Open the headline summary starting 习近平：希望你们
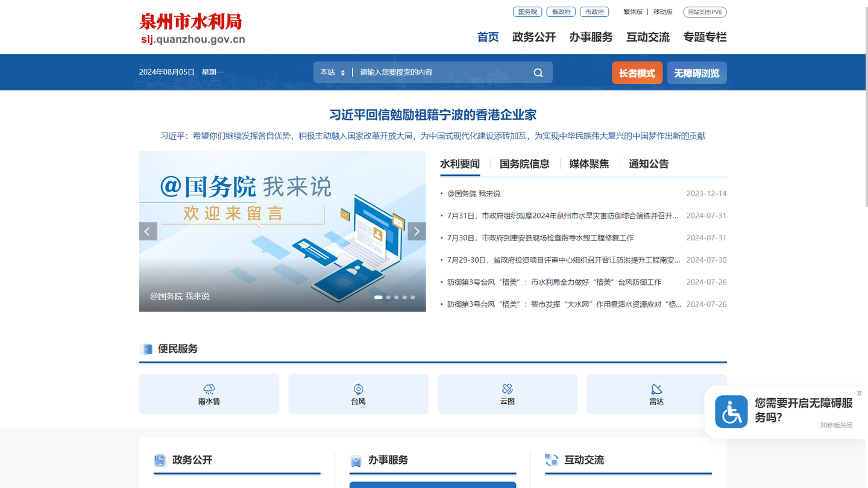The image size is (868, 488). (x=433, y=136)
